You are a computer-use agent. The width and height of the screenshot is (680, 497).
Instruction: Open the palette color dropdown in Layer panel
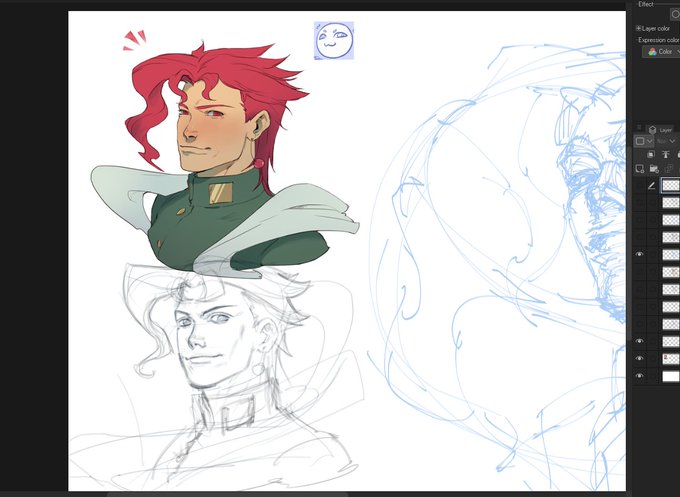point(644,141)
